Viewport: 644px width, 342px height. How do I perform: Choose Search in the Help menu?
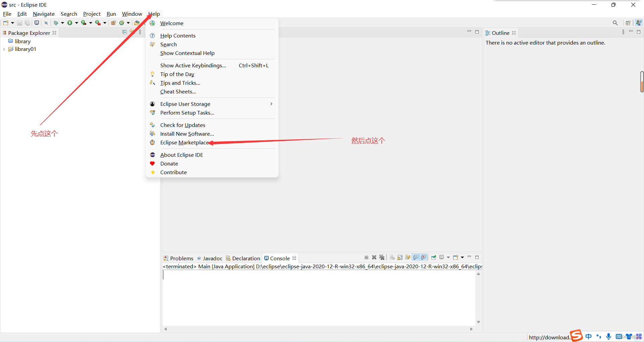coord(212,44)
